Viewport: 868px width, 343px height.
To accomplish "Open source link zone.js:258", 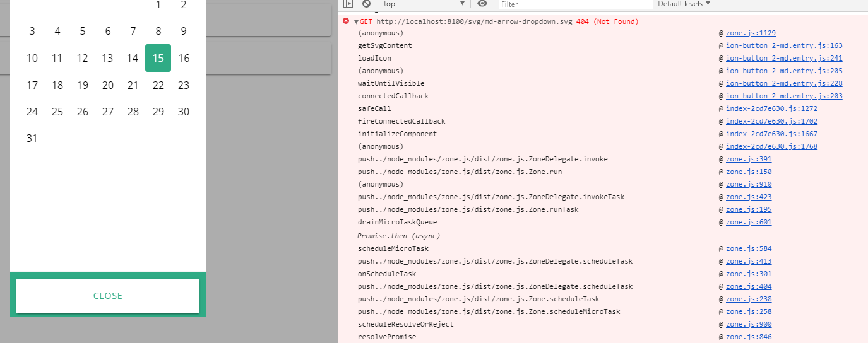I will [749, 311].
